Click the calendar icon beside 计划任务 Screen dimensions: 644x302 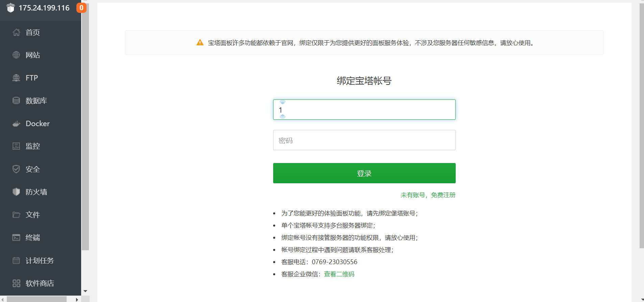pyautogui.click(x=16, y=260)
